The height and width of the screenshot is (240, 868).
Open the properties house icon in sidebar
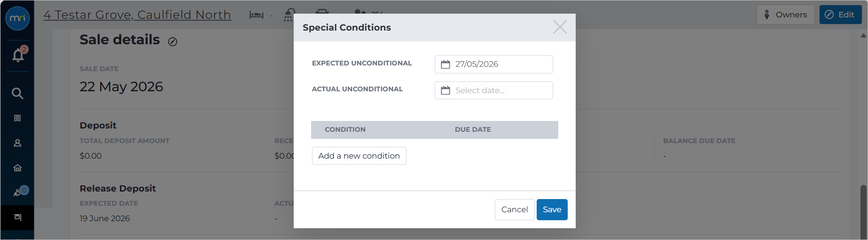tap(17, 168)
